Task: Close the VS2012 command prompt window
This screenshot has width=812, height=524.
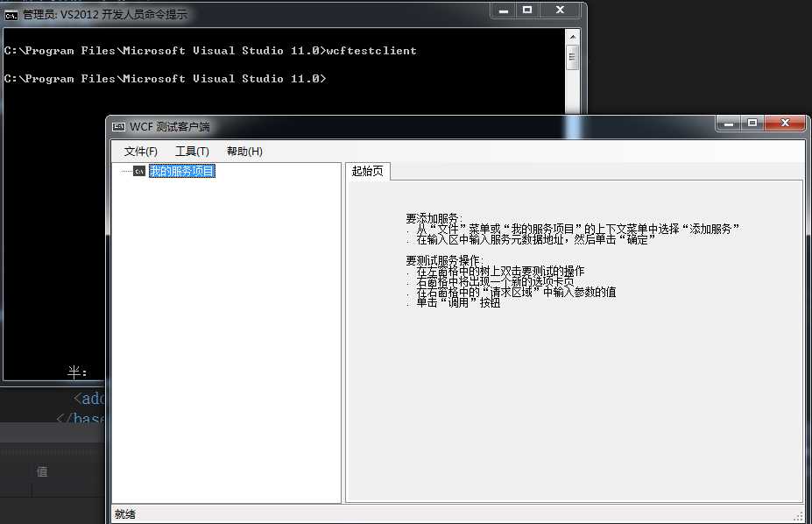Action: tap(560, 11)
